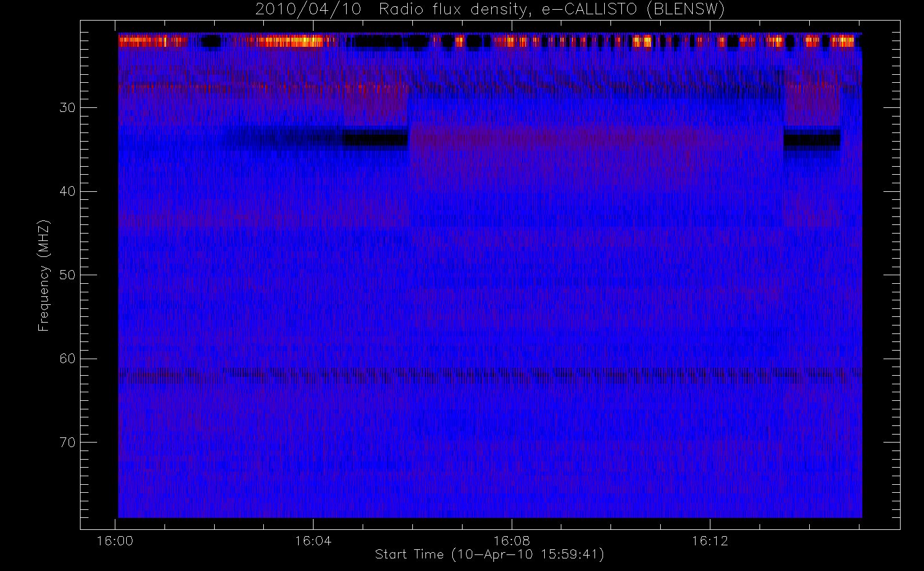The width and height of the screenshot is (924, 571).
Task: Click the 70 MHz frequency tick label
Action: (67, 443)
